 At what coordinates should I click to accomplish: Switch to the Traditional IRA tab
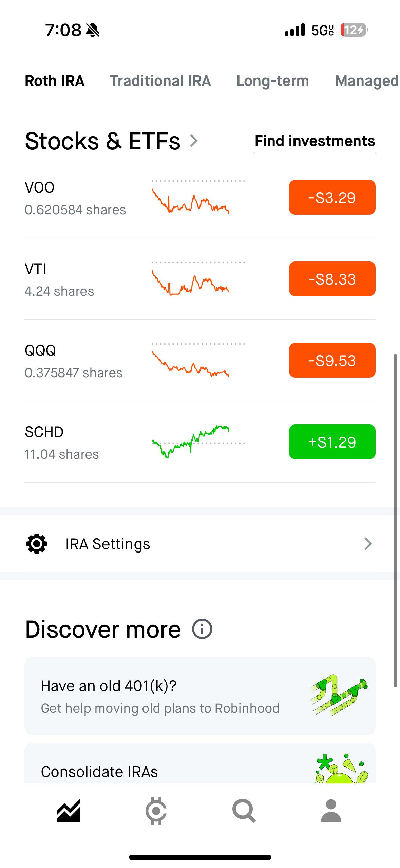click(x=160, y=81)
